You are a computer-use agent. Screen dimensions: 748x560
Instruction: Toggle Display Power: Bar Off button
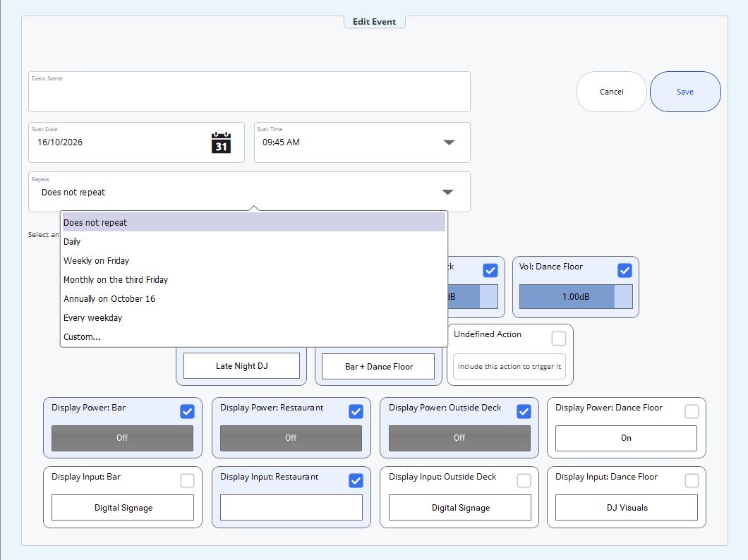pyautogui.click(x=122, y=438)
